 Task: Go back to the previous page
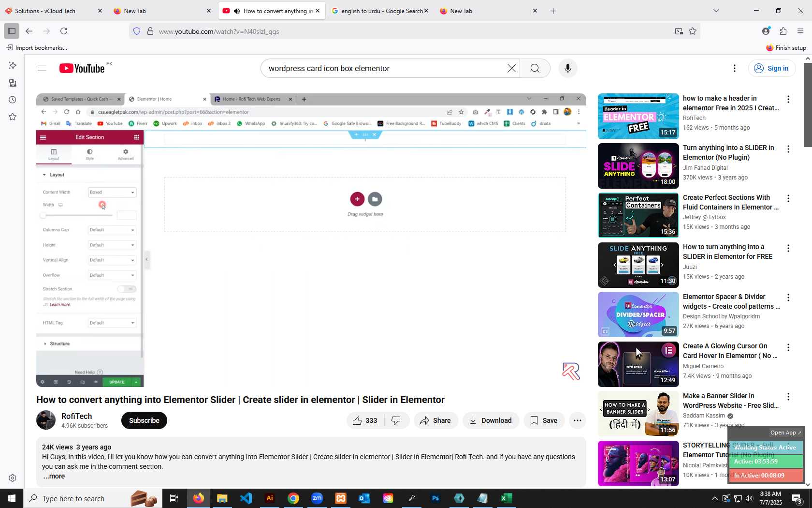point(29,31)
